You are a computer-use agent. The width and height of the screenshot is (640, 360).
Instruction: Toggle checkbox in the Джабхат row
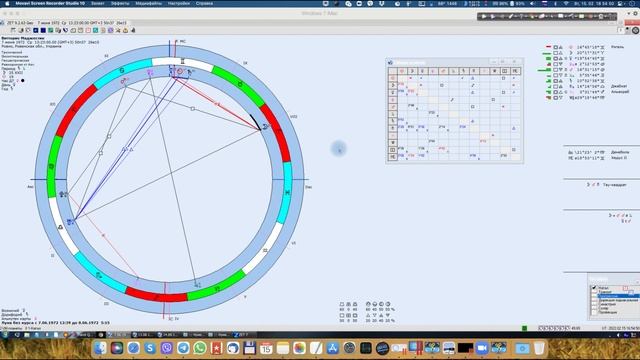pyautogui.click(x=555, y=87)
